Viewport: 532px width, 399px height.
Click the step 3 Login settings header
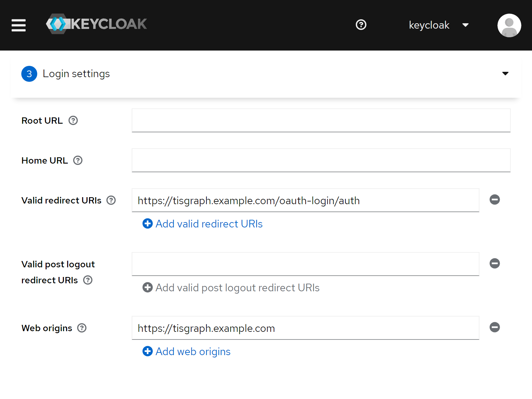point(76,73)
